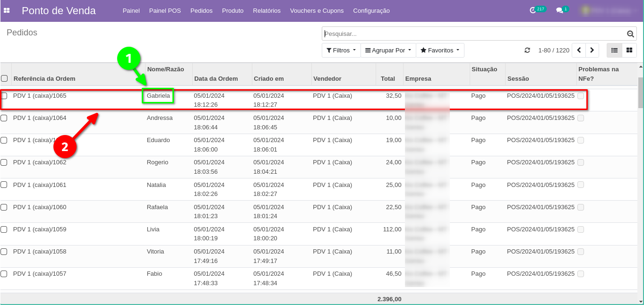Click the activities clock icon with 217 badge

coord(533,10)
